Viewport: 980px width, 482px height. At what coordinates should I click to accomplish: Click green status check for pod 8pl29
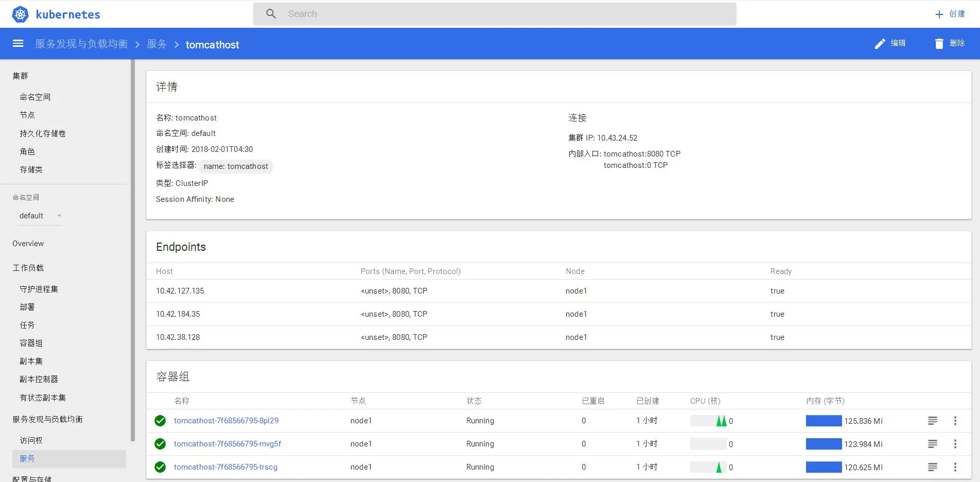[x=160, y=421]
